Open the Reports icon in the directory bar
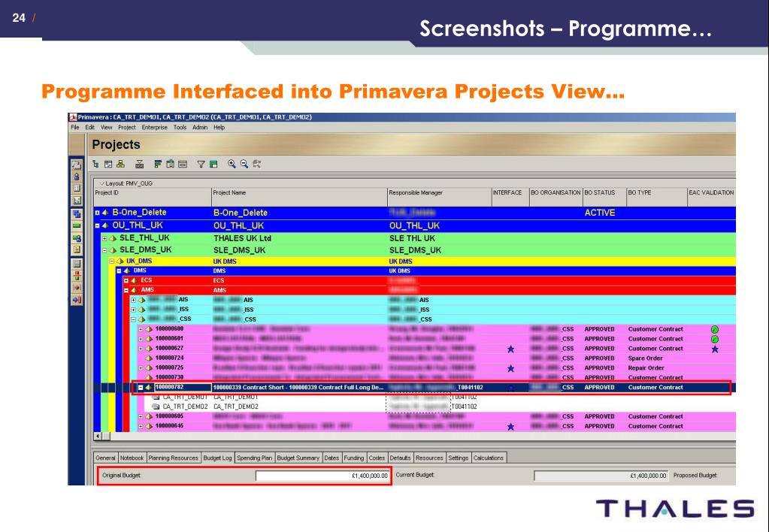This screenshot has height=532, width=769. click(x=77, y=189)
